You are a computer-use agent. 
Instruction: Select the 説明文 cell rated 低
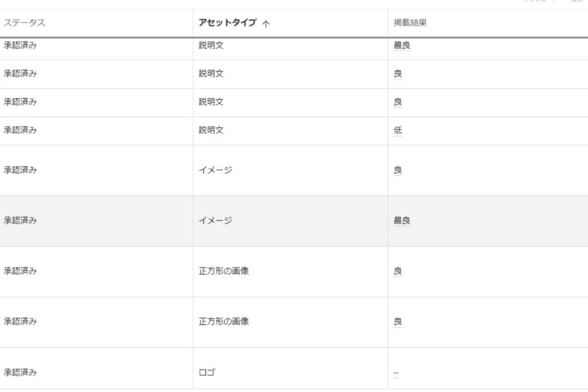[x=211, y=130]
